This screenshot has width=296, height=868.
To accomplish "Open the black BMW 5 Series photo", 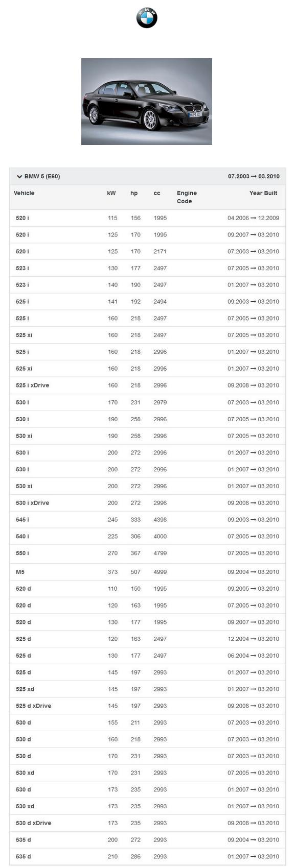I will pos(147,102).
